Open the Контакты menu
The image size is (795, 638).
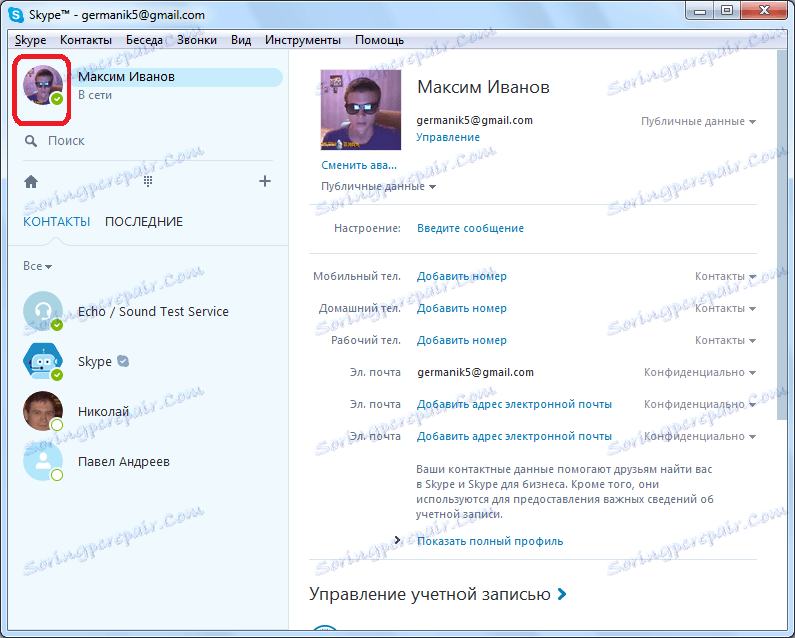pos(86,40)
